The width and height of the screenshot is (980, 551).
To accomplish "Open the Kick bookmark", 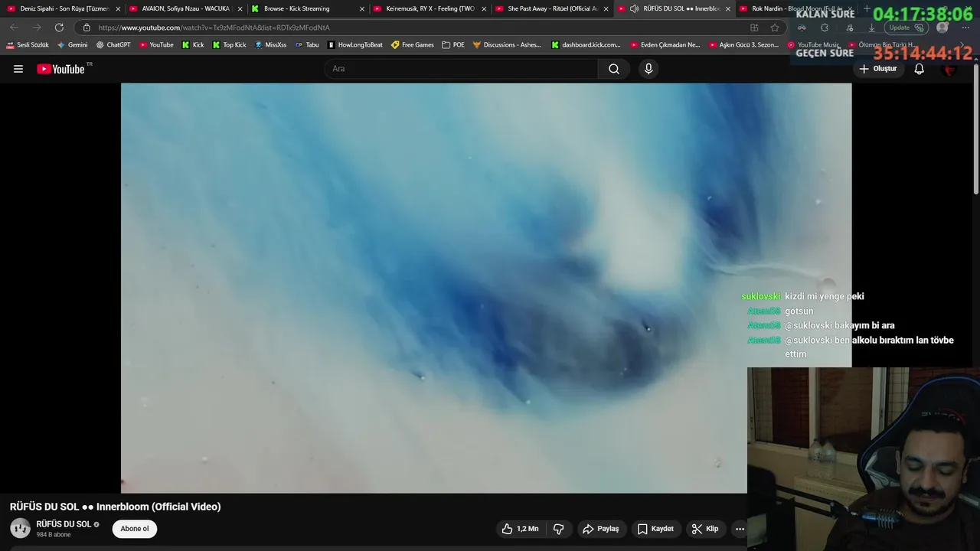I will (193, 45).
